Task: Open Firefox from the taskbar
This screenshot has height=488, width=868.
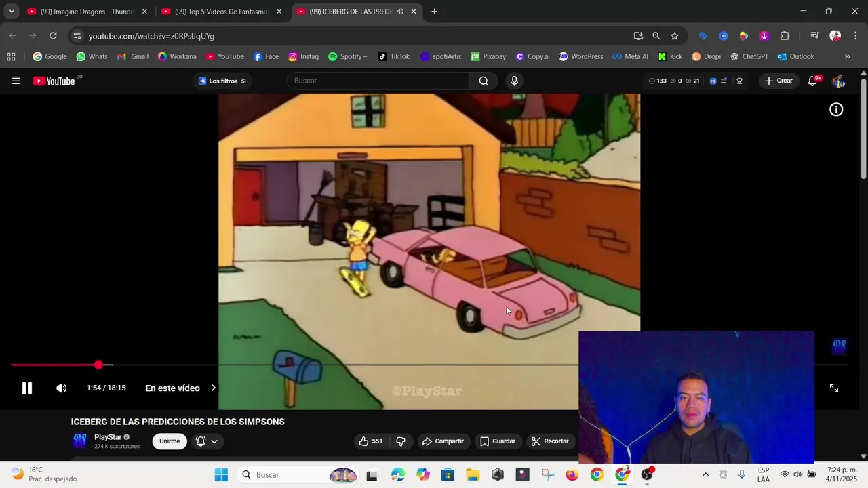Action: click(572, 474)
